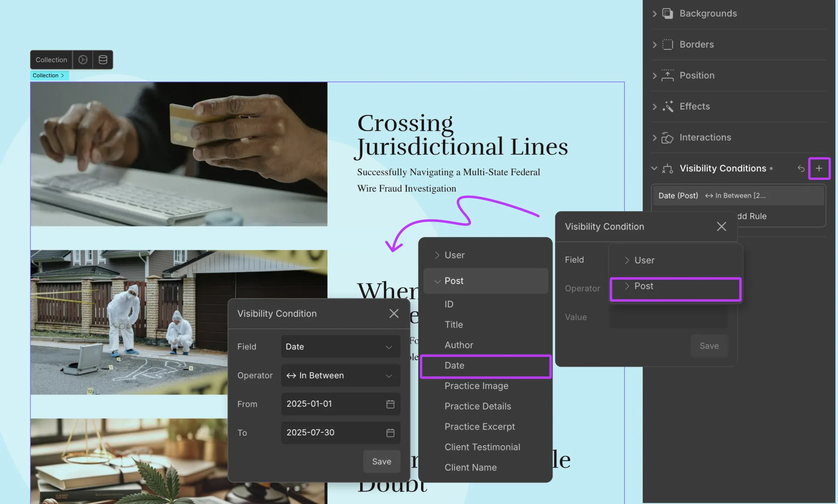Image resolution: width=838 pixels, height=504 pixels.
Task: Click the Interactions panel icon
Action: point(668,137)
